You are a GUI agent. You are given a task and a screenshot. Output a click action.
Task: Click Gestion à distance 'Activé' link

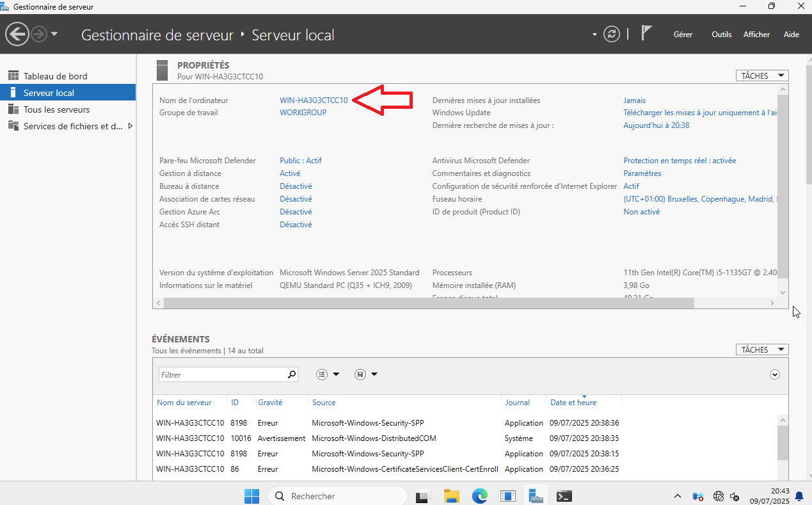click(x=290, y=173)
